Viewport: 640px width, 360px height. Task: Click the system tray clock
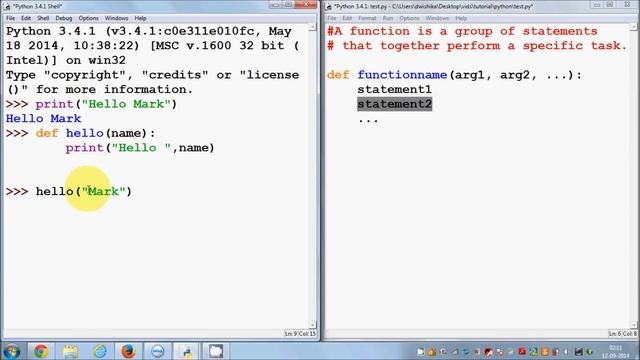[x=616, y=352]
